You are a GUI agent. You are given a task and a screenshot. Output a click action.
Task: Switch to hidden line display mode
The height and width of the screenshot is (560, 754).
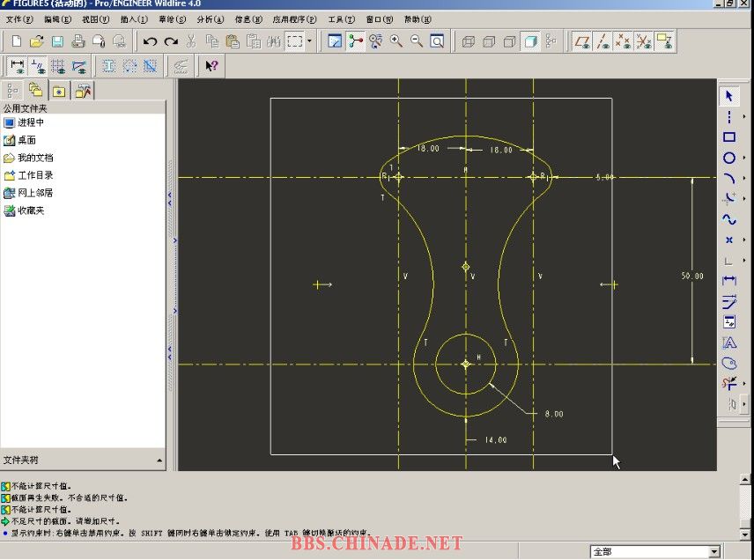[x=489, y=41]
